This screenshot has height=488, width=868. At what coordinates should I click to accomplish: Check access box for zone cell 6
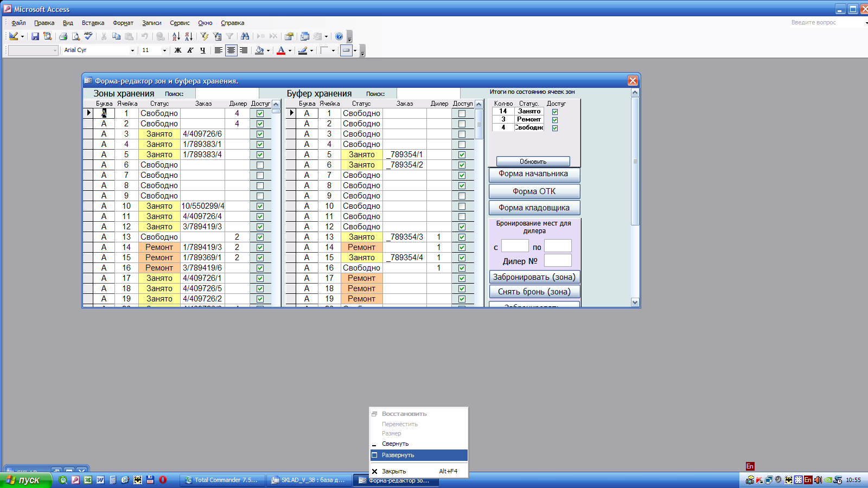tap(260, 165)
